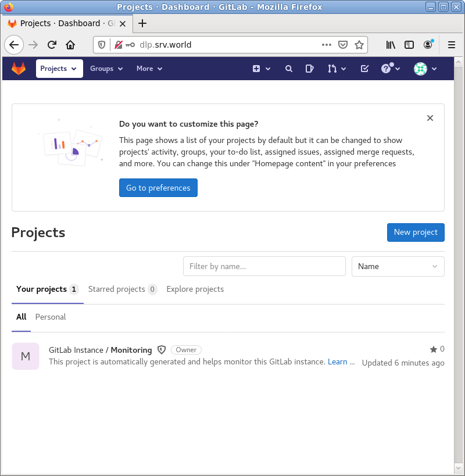Viewport: 465px width, 476px height.
Task: Click the Filter by name field
Action: (x=264, y=266)
